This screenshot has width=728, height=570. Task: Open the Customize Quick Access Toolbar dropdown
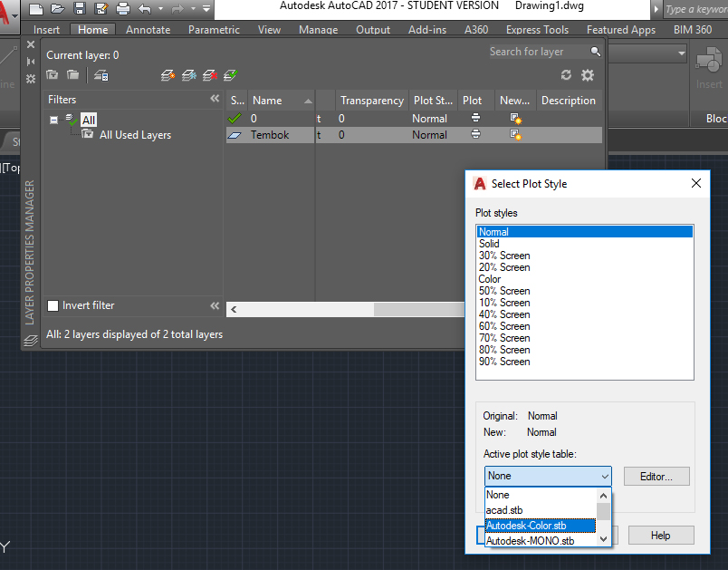pos(206,8)
